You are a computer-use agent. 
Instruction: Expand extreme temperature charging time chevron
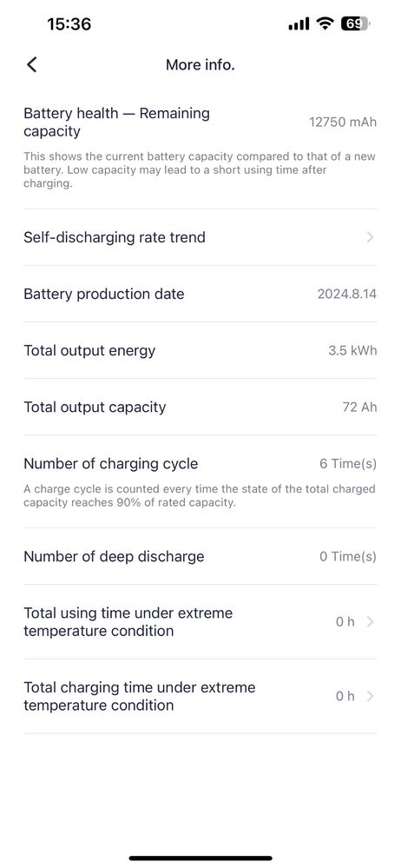click(370, 696)
